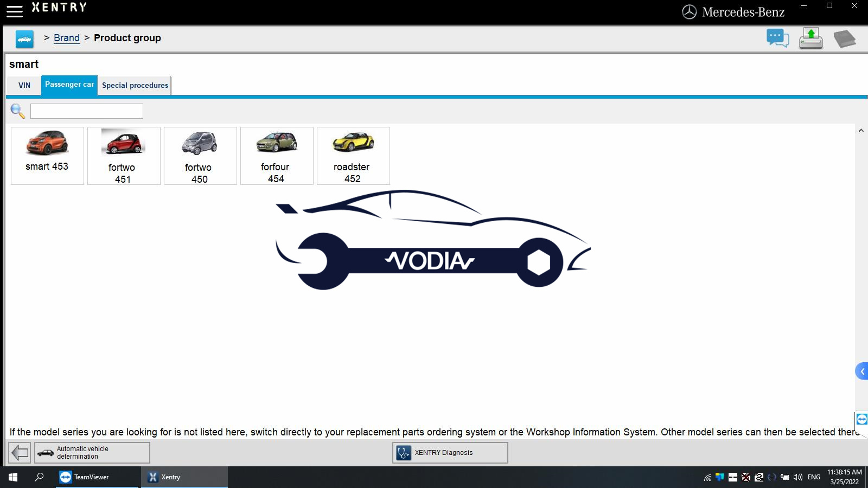Follow the Brand breadcrumb link
The image size is (868, 488).
[67, 38]
